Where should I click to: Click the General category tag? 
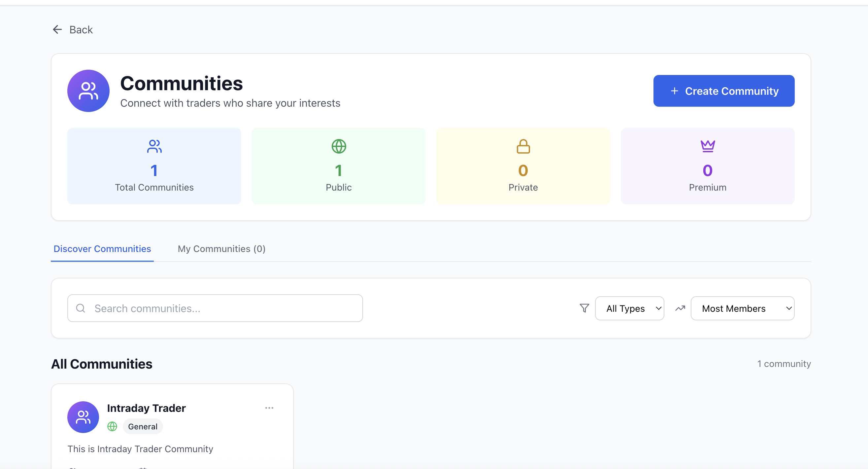point(143,426)
